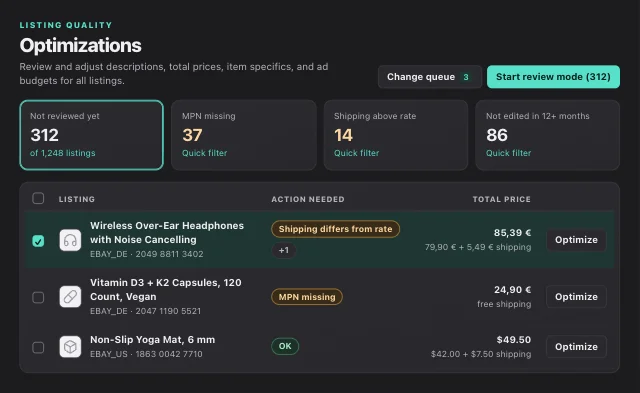Image resolution: width=640 pixels, height=393 pixels.
Task: Uncheck the Wireless Over-Ear Headphones row checkbox
Action: [38, 241]
